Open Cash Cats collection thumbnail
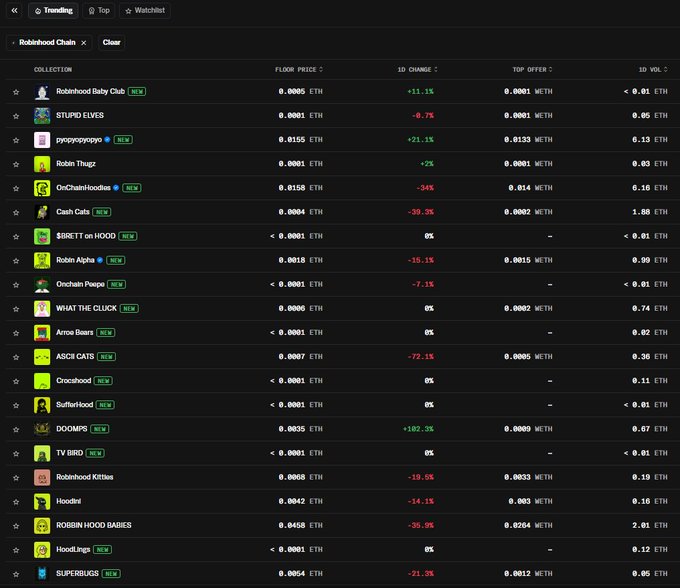This screenshot has width=680, height=588. click(42, 212)
